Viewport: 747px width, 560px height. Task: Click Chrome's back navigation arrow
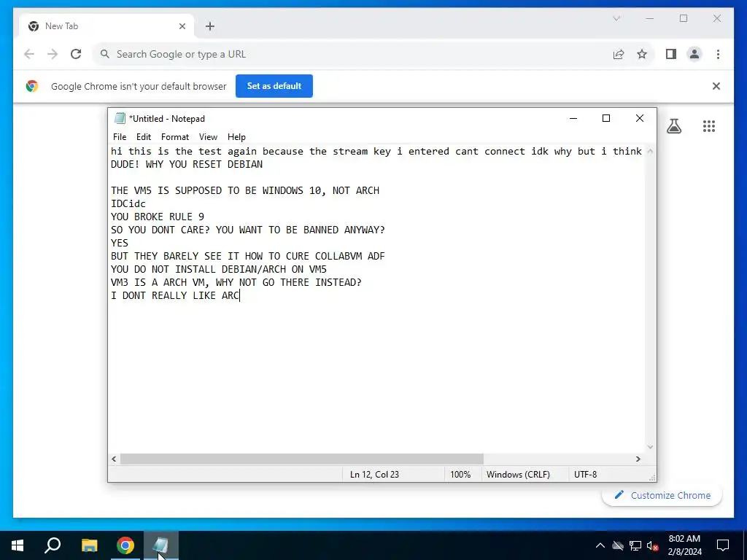coord(29,54)
